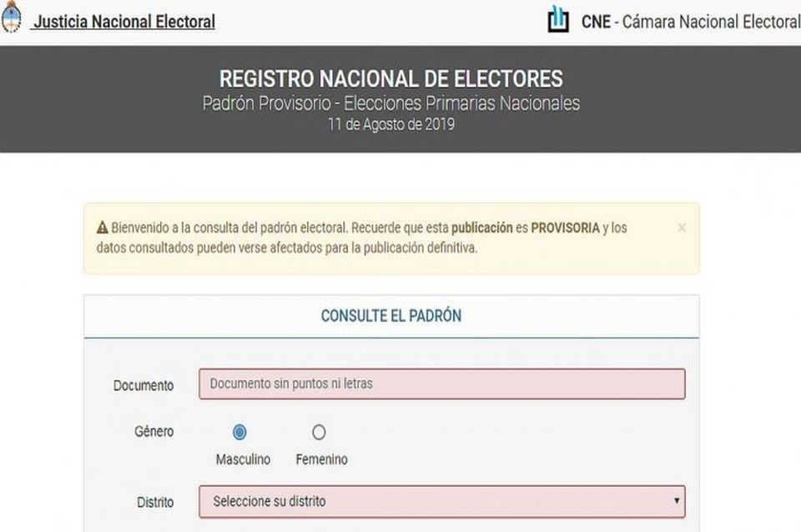Click the Argentine coat of arms icon
The height and width of the screenshot is (532, 801).
(x=11, y=20)
